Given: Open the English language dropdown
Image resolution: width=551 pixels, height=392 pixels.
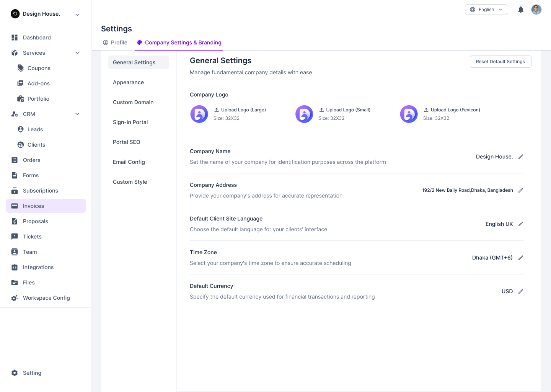Looking at the screenshot, I should tap(486, 10).
